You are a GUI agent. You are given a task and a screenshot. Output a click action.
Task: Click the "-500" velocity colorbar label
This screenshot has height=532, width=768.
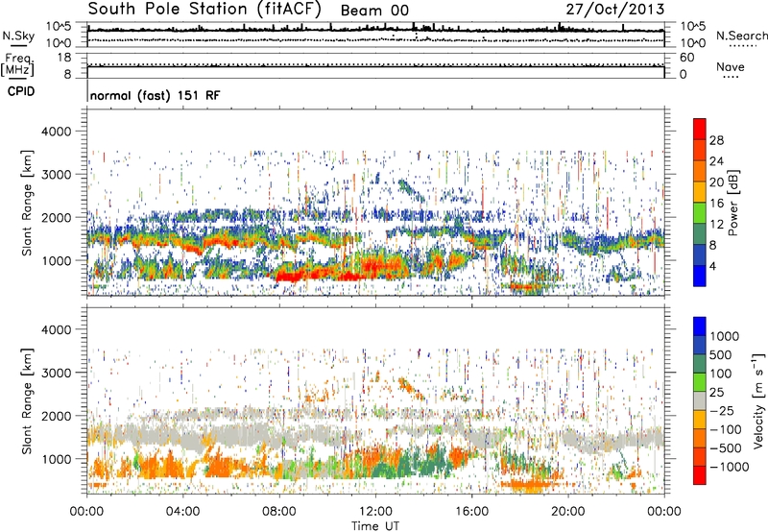pyautogui.click(x=726, y=447)
